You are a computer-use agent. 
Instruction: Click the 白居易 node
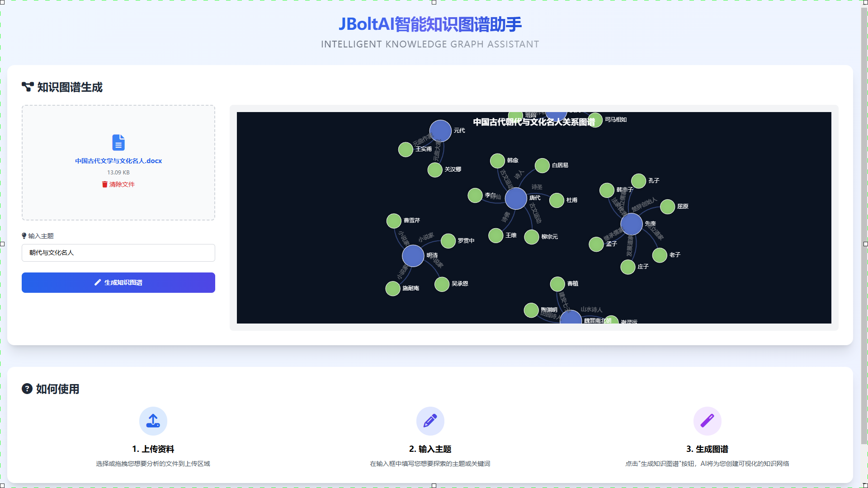coord(542,165)
